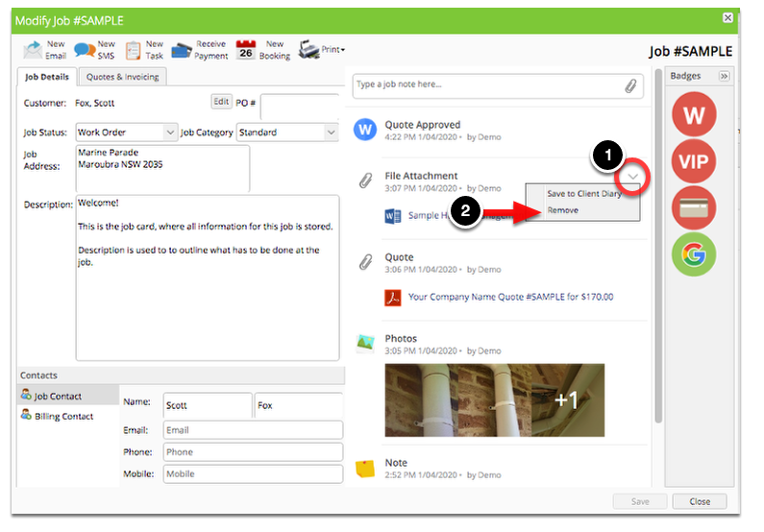Click the New Email toolbar icon
This screenshot has width=764, height=532.
tap(33, 50)
